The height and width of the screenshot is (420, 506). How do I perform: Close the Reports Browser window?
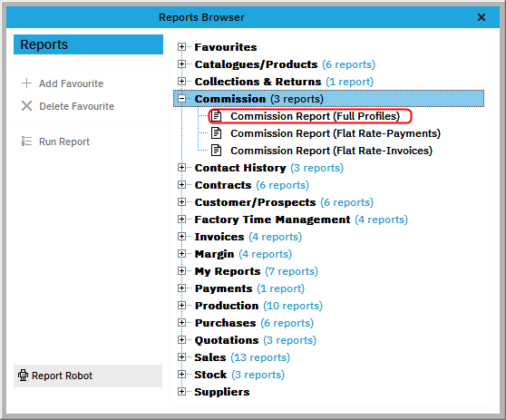[x=482, y=17]
